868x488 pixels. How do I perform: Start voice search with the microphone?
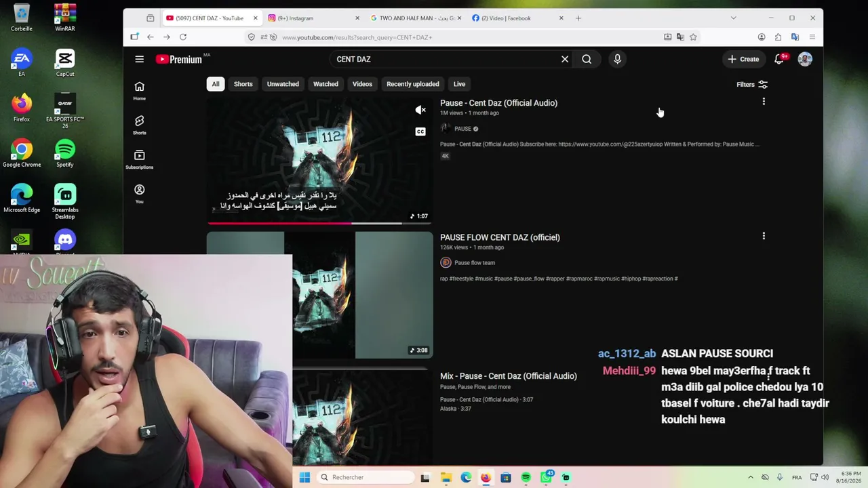coord(617,59)
